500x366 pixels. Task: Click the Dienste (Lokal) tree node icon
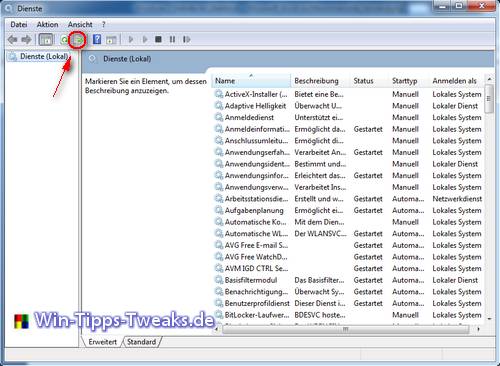coord(13,57)
